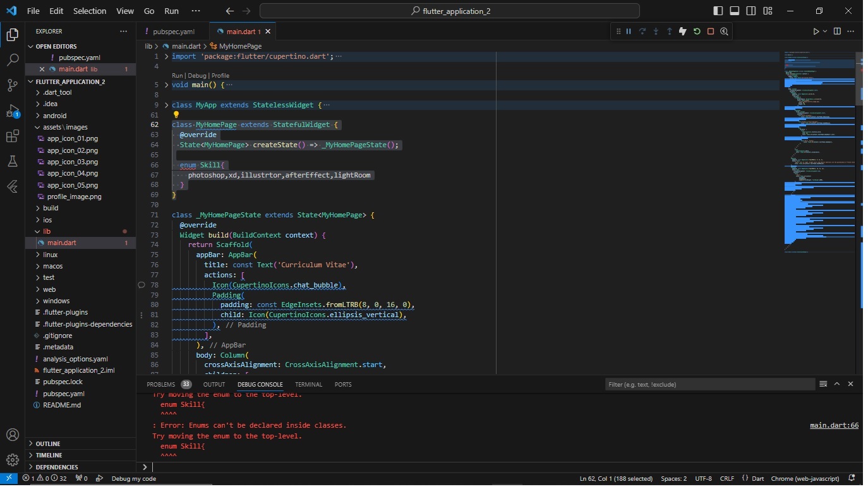Restart the debug session
This screenshot has width=868, height=489.
[697, 32]
